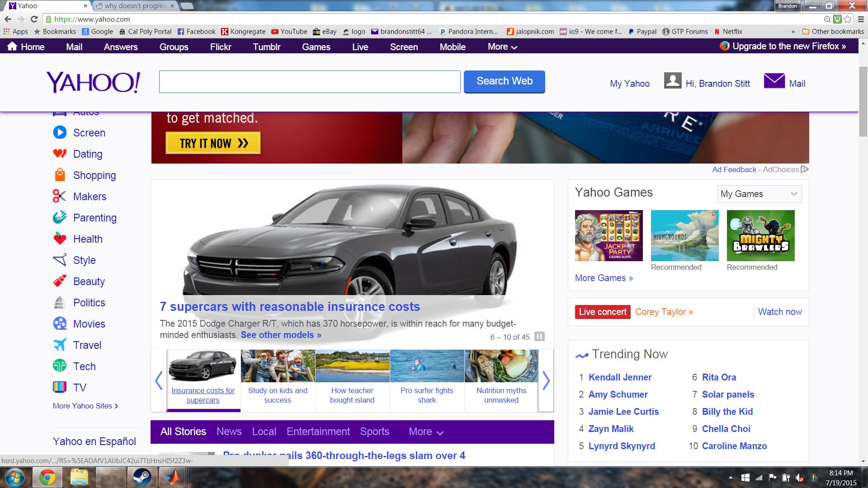Switch to the News tab
Screen dimensions: 868x488
coord(229,432)
